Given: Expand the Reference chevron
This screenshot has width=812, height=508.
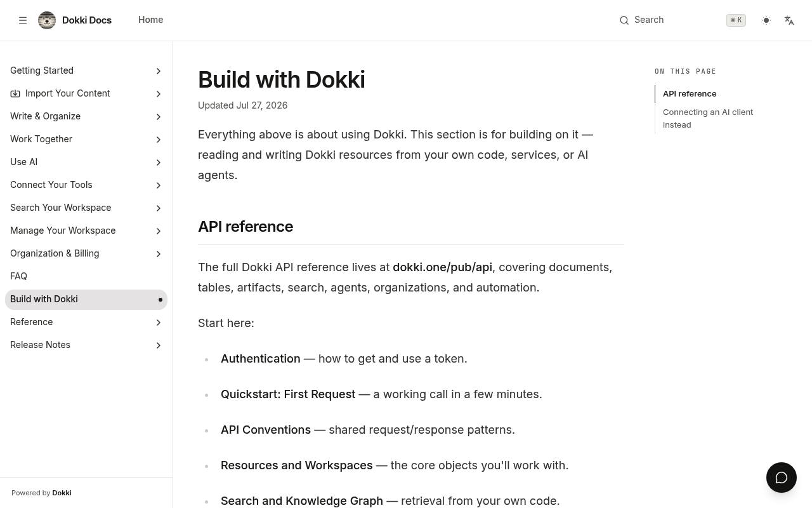Looking at the screenshot, I should (159, 323).
